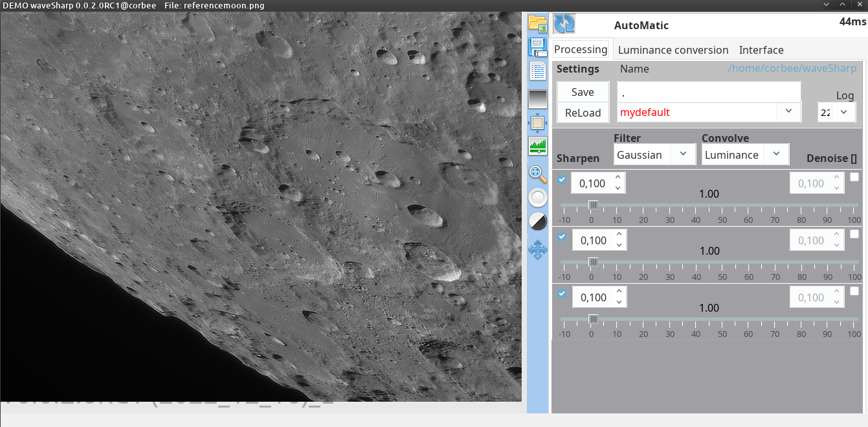Click the magnifier zoom icon
Viewport: 868px width, 427px height.
pos(538,173)
